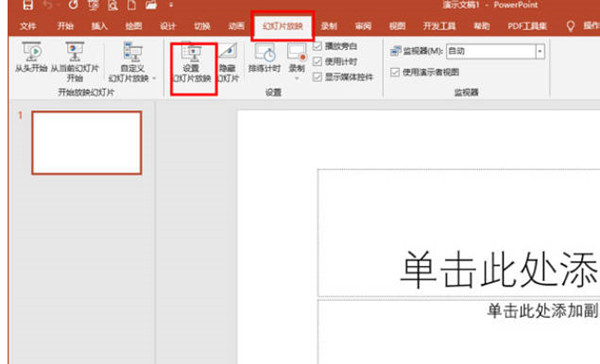
Task: Click the 监视器 monitor icon
Action: (x=395, y=51)
